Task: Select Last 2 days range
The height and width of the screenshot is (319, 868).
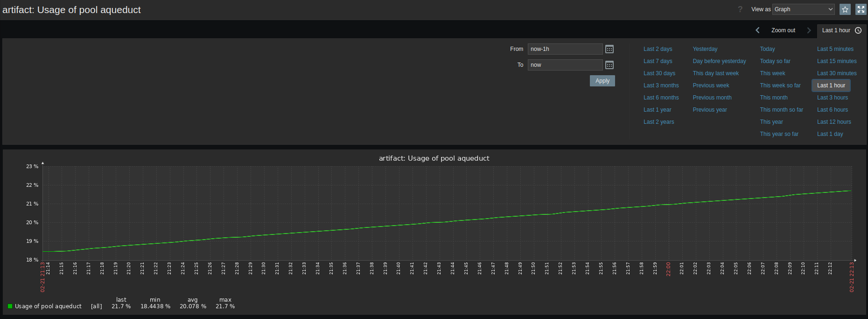Action: (658, 49)
